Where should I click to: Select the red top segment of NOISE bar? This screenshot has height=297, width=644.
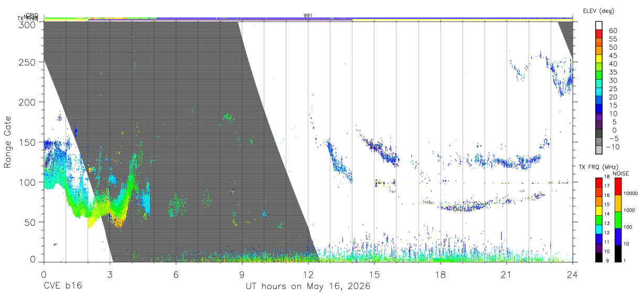(x=617, y=186)
